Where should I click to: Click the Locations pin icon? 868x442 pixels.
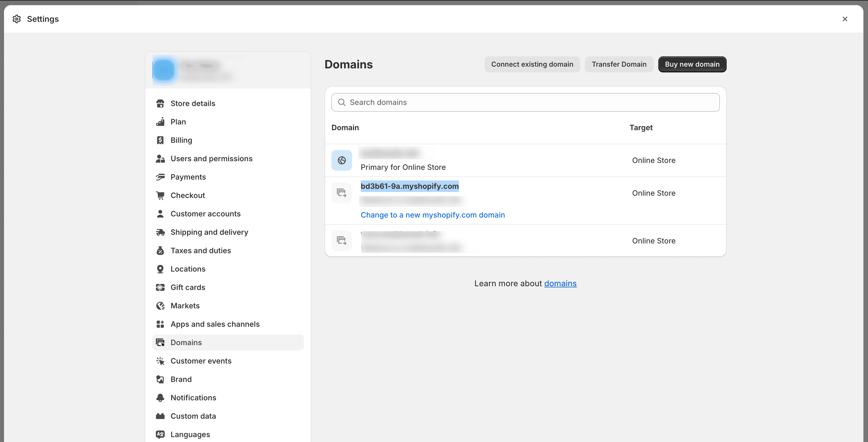tap(160, 269)
